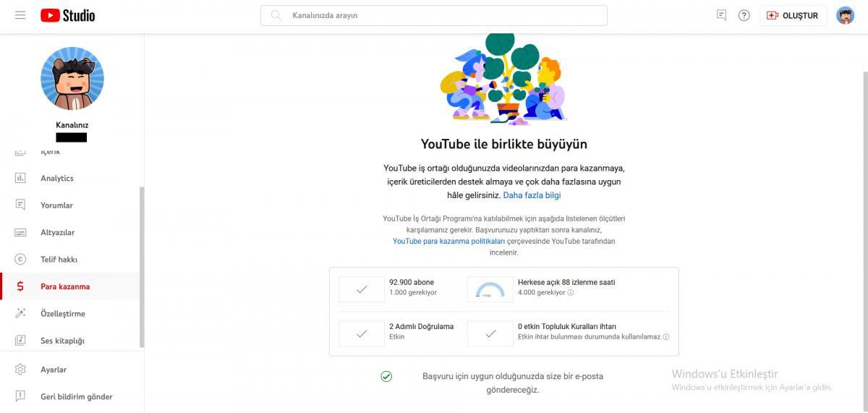Open the hamburger navigation menu
This screenshot has height=413, width=868.
pyautogui.click(x=20, y=15)
